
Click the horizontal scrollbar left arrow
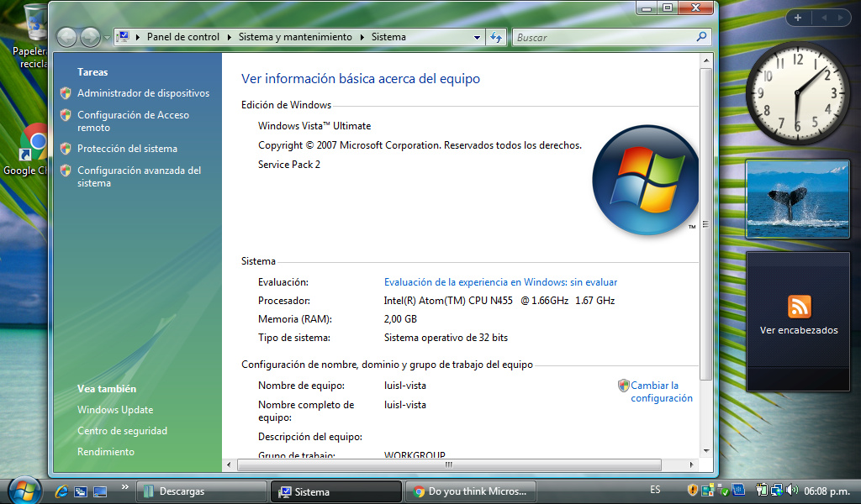tap(229, 465)
